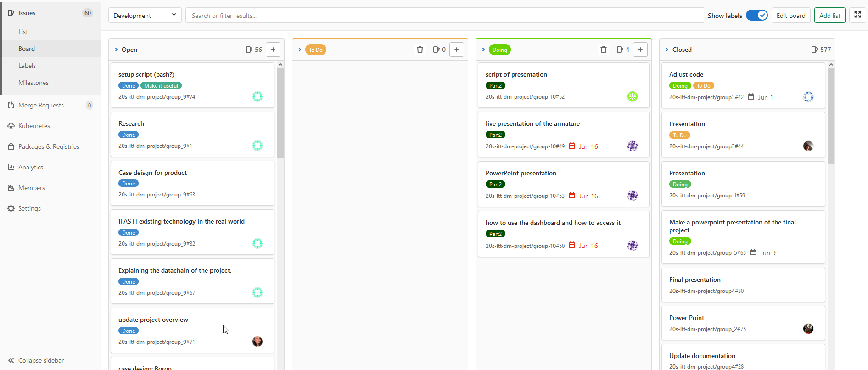The image size is (868, 370).
Task: Click assignee avatar on Power Point card
Action: 808,329
